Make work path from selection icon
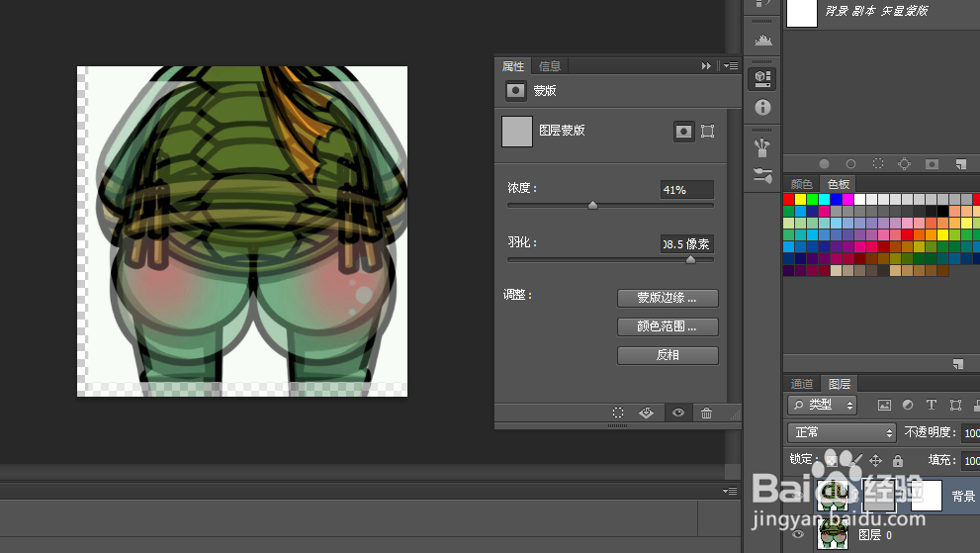This screenshot has height=553, width=980. pyautogui.click(x=905, y=164)
